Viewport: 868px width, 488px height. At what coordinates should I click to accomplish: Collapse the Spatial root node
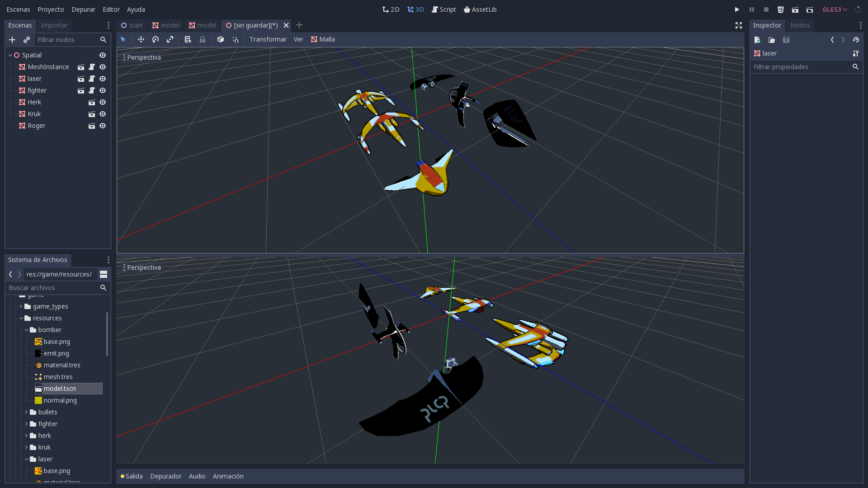[x=10, y=55]
